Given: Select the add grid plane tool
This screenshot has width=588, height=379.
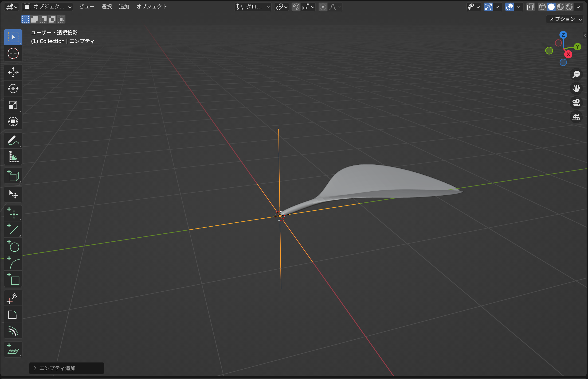Looking at the screenshot, I should coord(13,349).
